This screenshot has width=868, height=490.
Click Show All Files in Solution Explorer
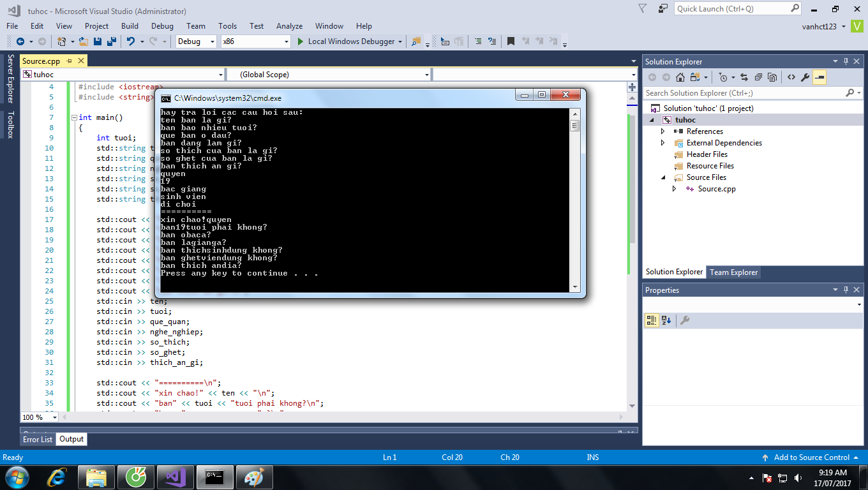coord(772,77)
